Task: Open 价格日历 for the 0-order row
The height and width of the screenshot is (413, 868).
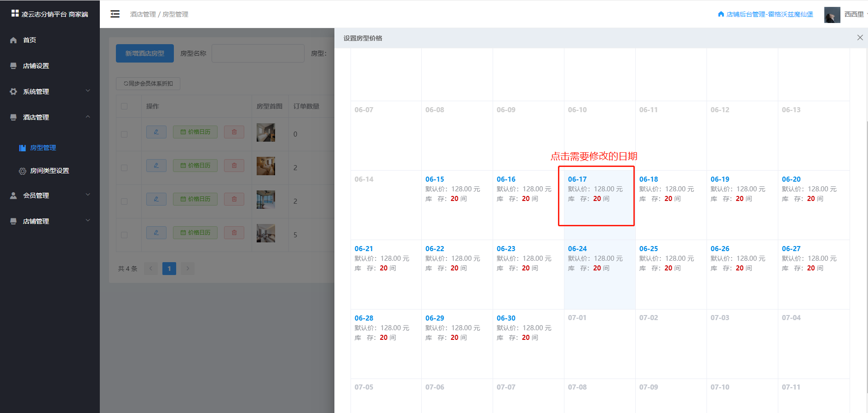Action: coord(195,132)
